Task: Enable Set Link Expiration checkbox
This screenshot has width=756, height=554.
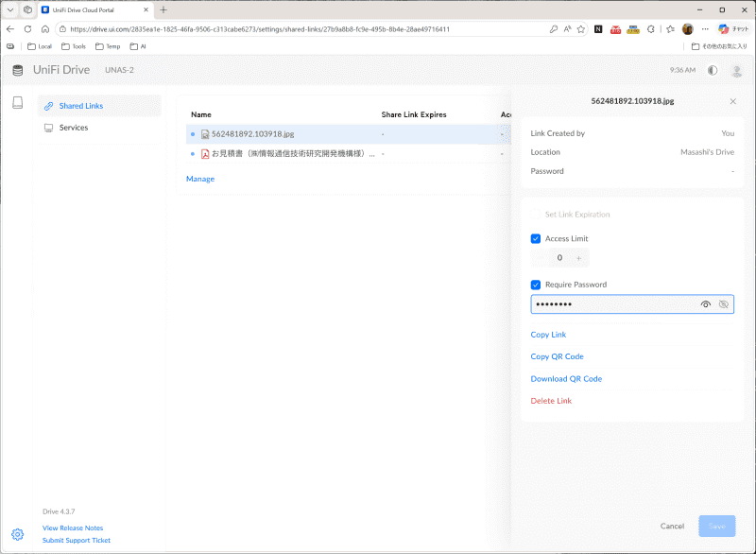Action: pos(535,215)
